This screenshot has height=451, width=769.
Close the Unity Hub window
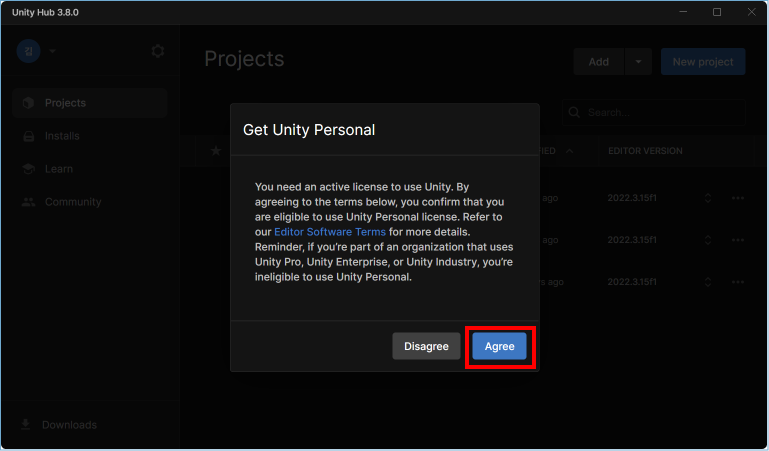[x=751, y=12]
